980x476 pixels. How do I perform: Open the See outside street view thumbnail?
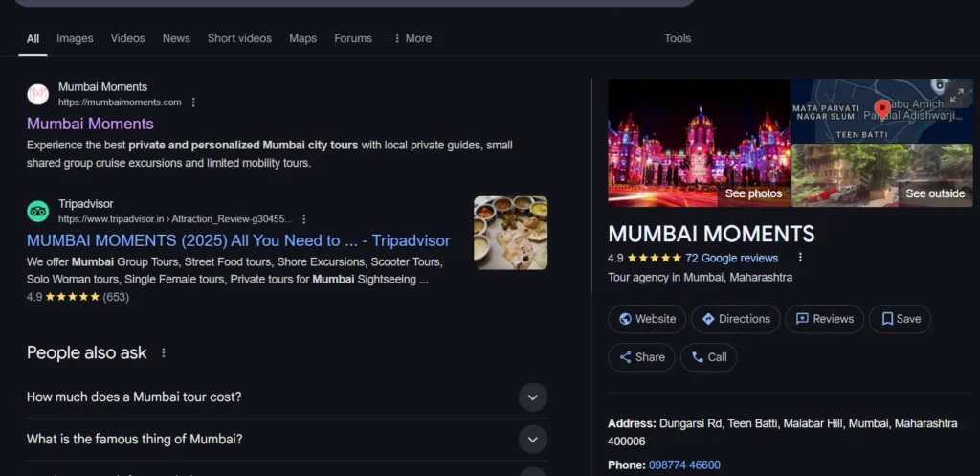881,175
